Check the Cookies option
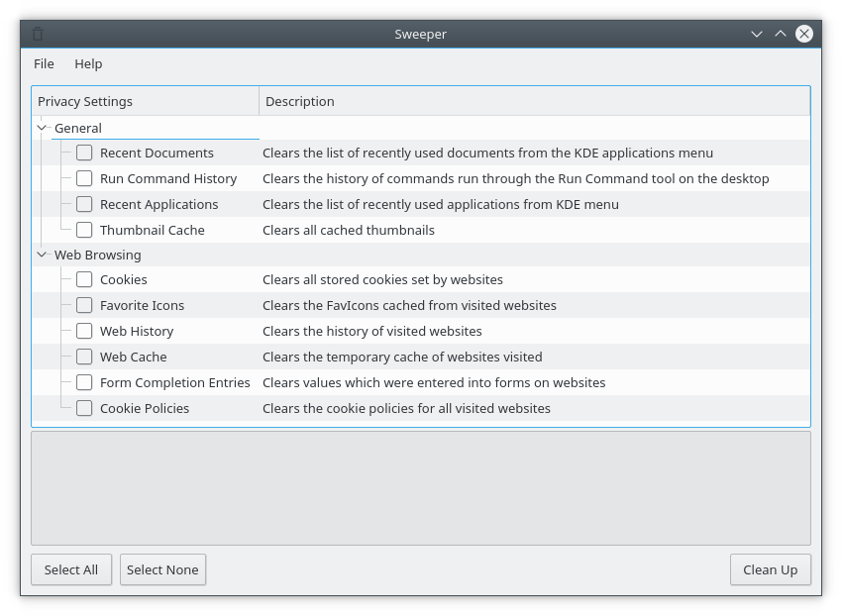The image size is (842, 616). point(84,279)
